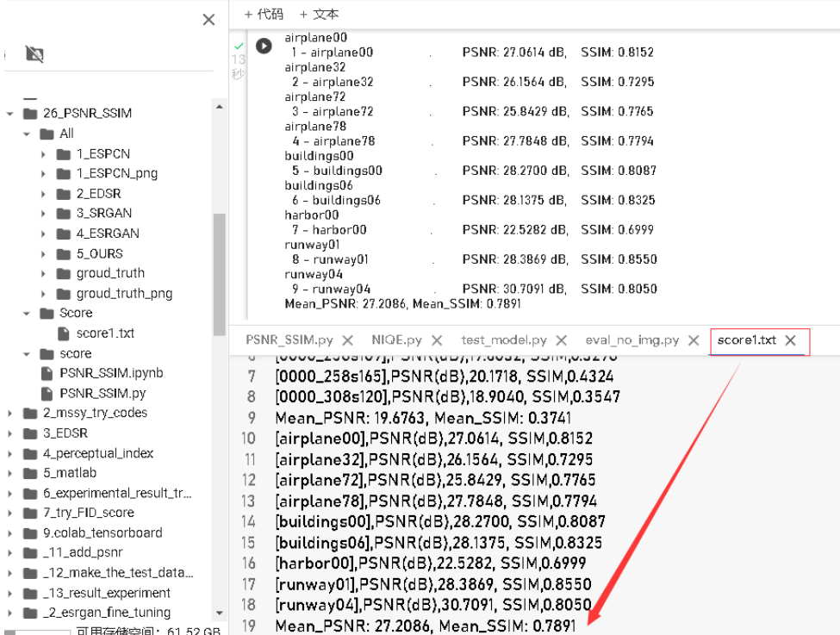
Task: Expand the 1_ESPCN_png folder arrow
Action: tap(43, 174)
